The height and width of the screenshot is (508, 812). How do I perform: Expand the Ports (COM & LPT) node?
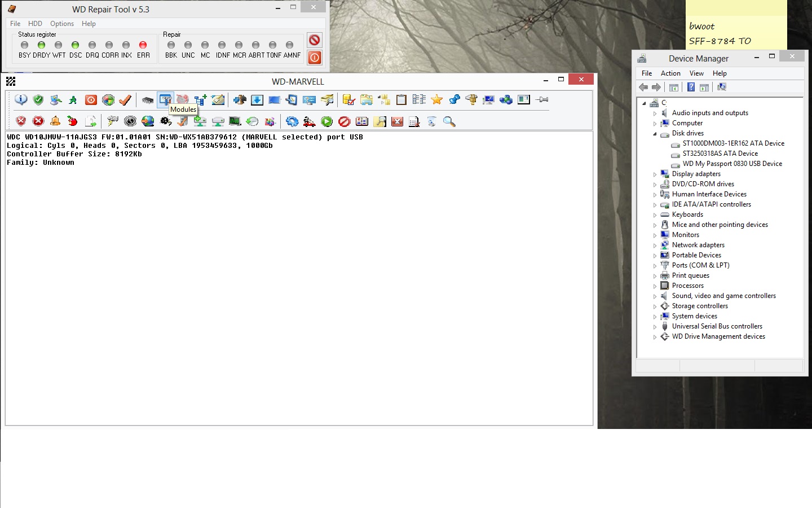point(655,266)
